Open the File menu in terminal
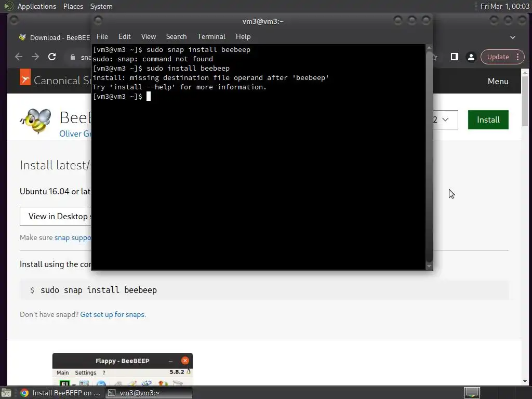Viewport: 532px width, 399px height. tap(102, 37)
